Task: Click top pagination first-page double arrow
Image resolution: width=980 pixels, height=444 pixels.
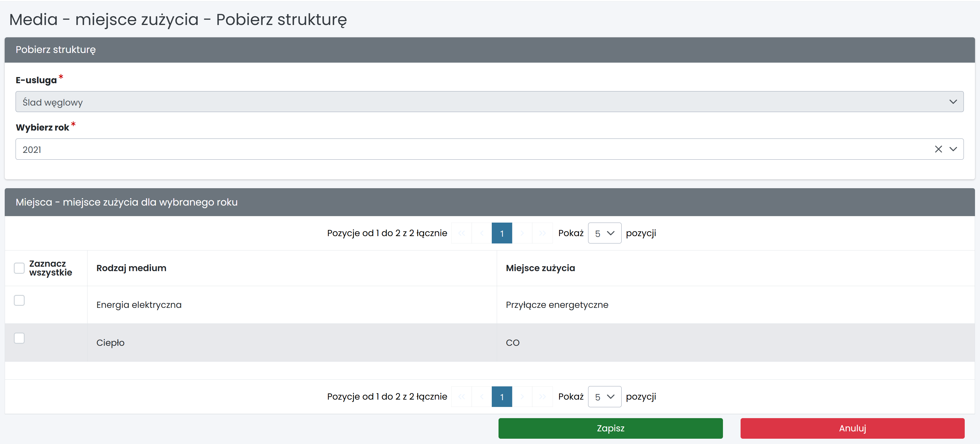Action: click(x=462, y=233)
